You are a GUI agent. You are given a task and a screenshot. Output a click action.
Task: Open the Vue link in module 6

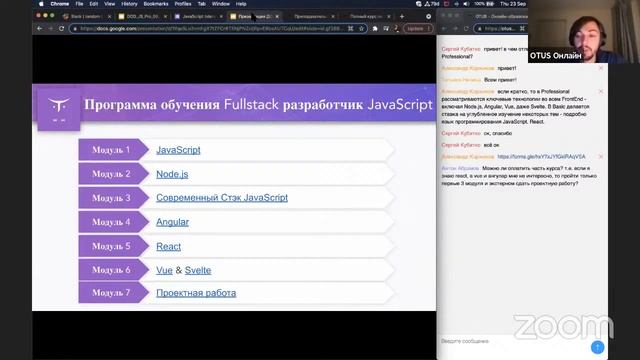click(x=164, y=270)
